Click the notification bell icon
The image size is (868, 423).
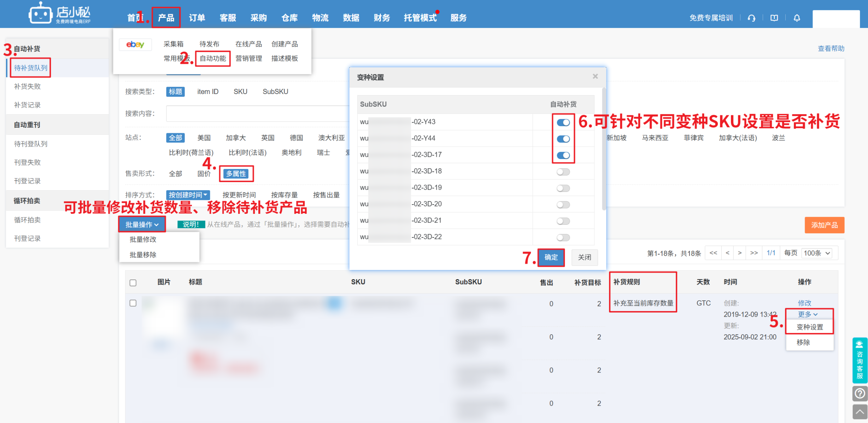click(x=797, y=18)
